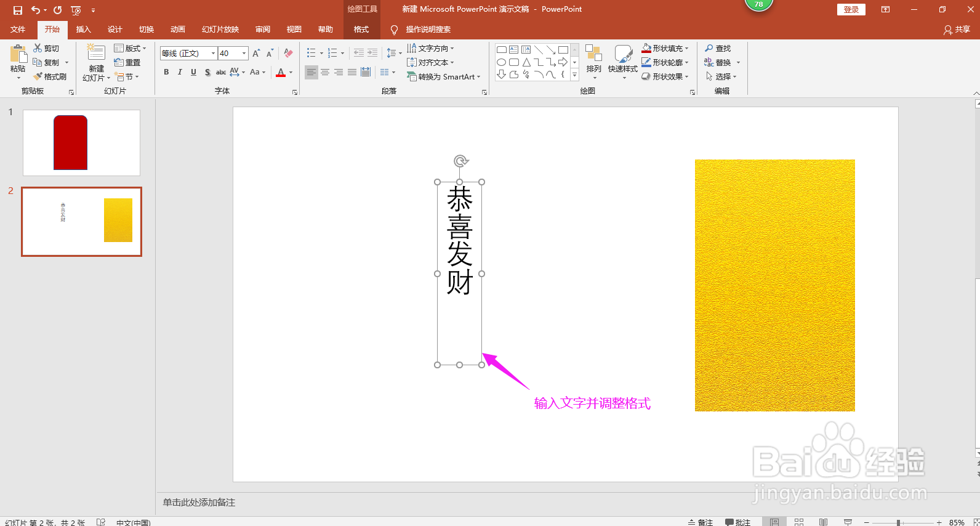Open Shape Outline (形状轮廓) dropdown
The image size is (980, 526).
pos(665,62)
